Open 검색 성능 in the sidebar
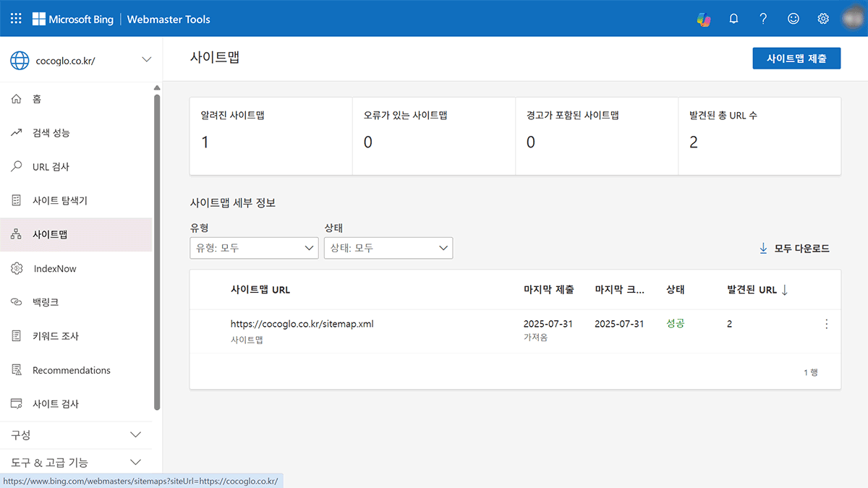The image size is (868, 488). click(76, 133)
